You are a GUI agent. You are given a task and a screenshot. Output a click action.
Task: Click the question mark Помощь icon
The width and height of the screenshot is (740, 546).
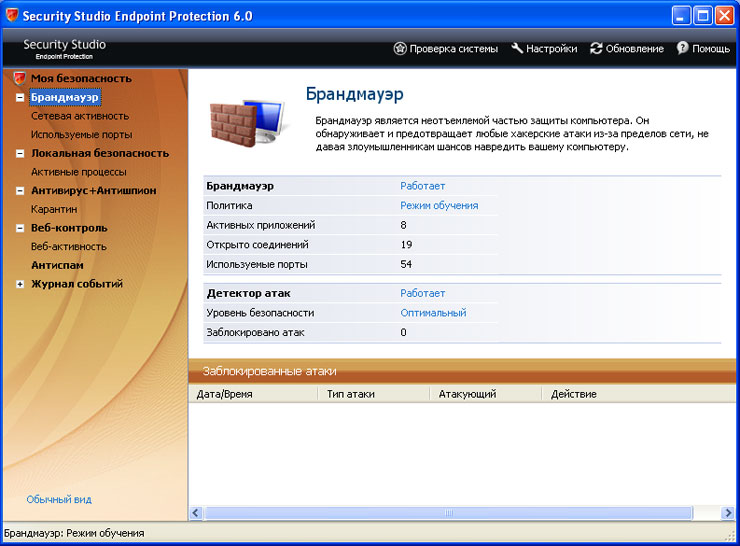click(x=682, y=48)
